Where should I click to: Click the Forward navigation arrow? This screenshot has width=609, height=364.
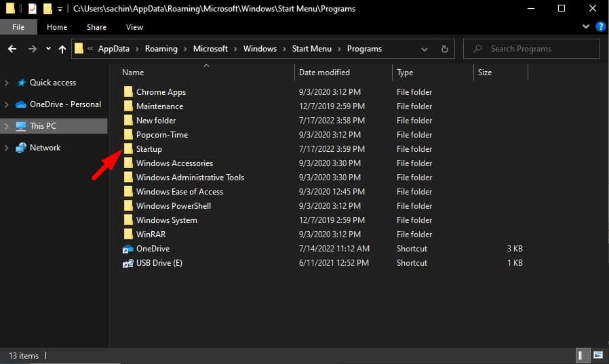point(33,49)
